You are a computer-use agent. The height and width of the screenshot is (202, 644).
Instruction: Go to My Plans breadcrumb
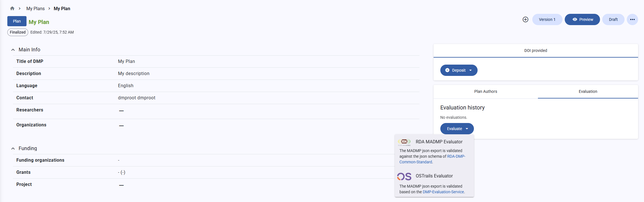pyautogui.click(x=36, y=8)
